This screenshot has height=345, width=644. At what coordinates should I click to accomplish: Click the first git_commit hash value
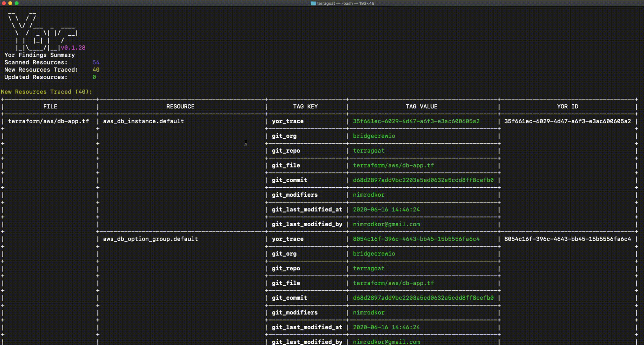423,180
